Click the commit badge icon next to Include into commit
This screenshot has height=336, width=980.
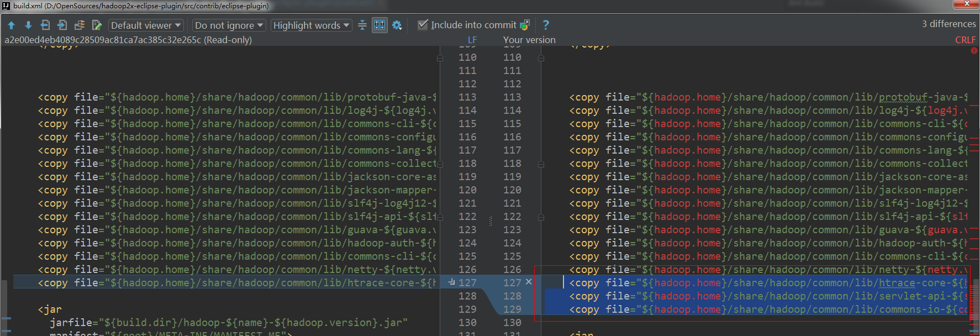[x=525, y=25]
